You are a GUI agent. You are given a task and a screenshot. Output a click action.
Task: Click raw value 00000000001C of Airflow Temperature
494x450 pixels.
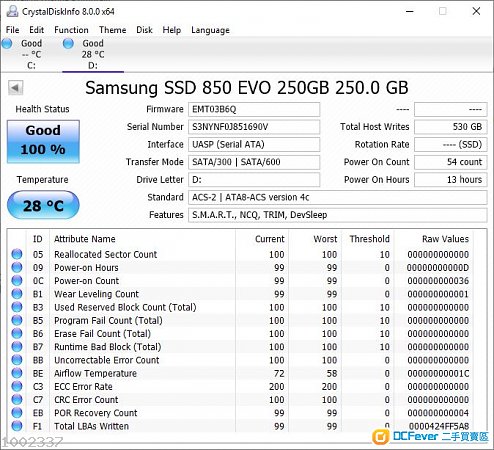click(x=438, y=373)
